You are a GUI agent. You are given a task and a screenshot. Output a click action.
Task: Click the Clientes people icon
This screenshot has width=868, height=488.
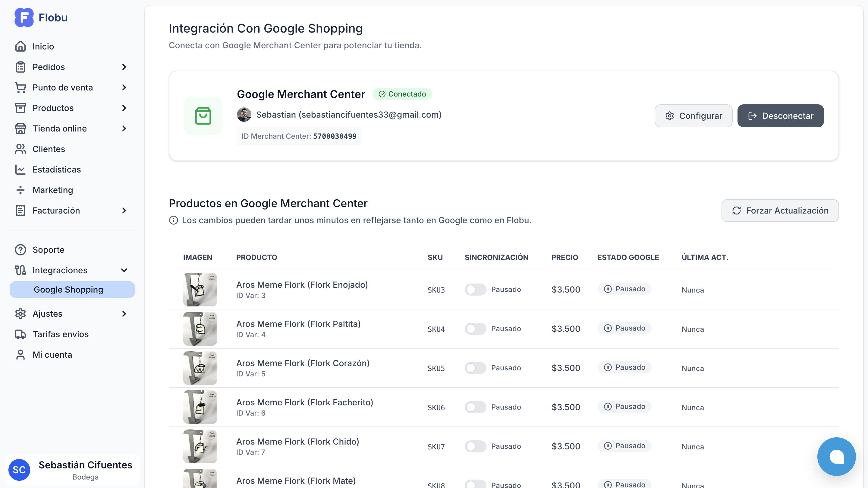click(x=20, y=149)
